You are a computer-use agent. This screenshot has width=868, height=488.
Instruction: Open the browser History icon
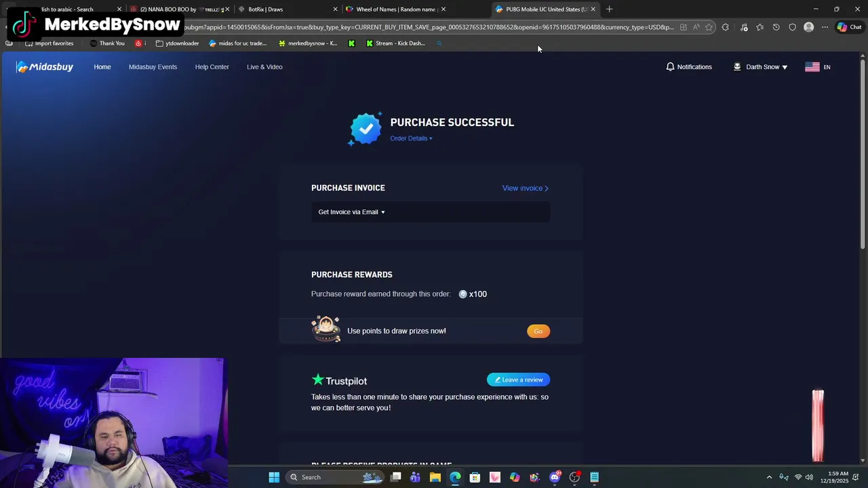[776, 27]
